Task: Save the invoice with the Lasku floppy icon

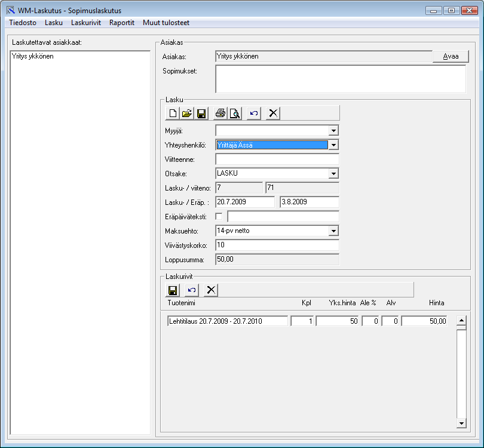Action: click(201, 113)
